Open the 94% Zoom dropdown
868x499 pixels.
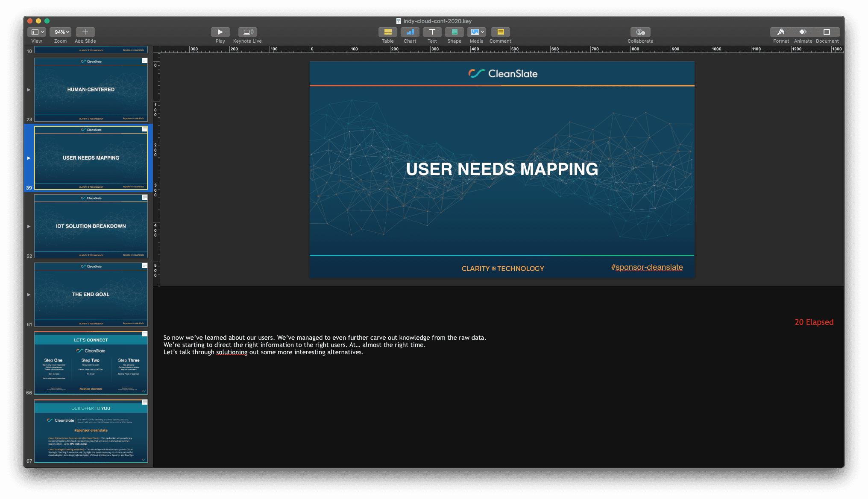coord(60,32)
